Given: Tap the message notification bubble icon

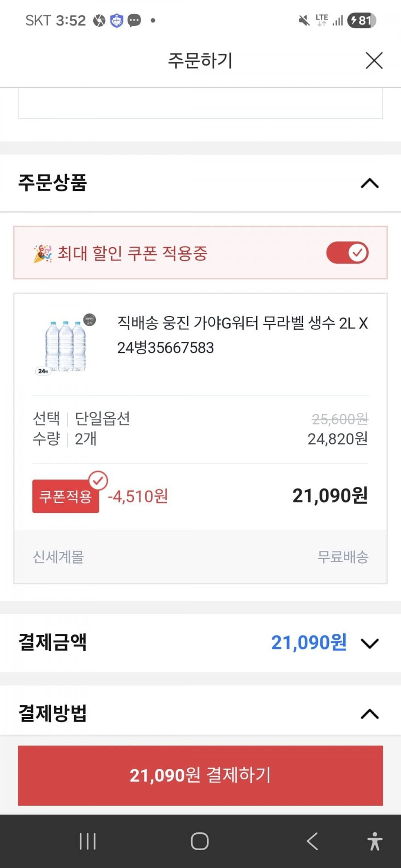Looking at the screenshot, I should tap(134, 20).
